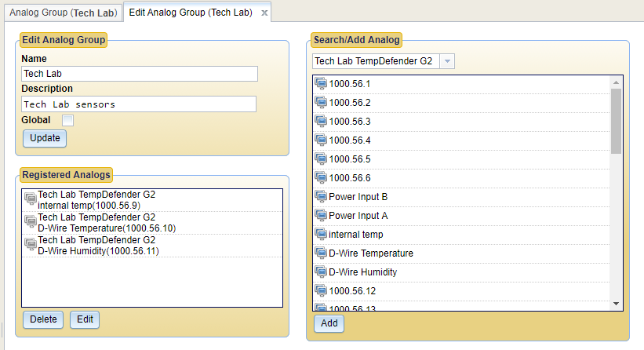Viewport: 644px width, 350px height.
Task: Click the Delete button under Registered Analogs
Action: (43, 319)
